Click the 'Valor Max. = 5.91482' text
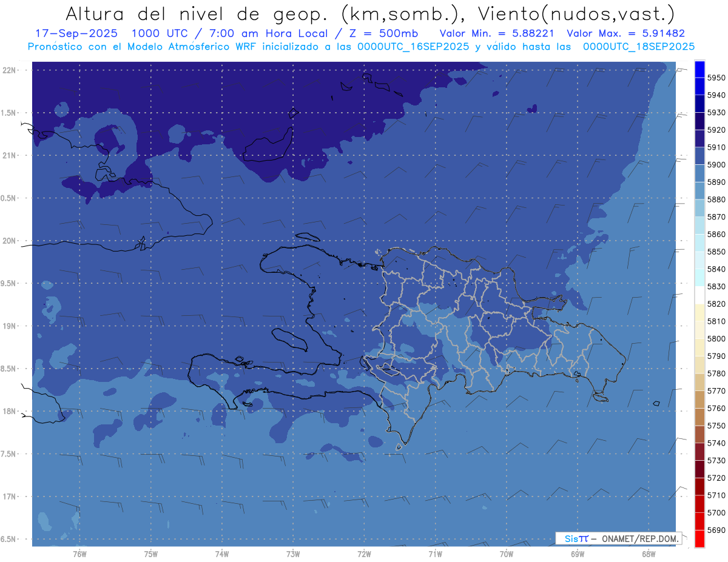Viewport: 728px width, 562px height. pyautogui.click(x=626, y=33)
